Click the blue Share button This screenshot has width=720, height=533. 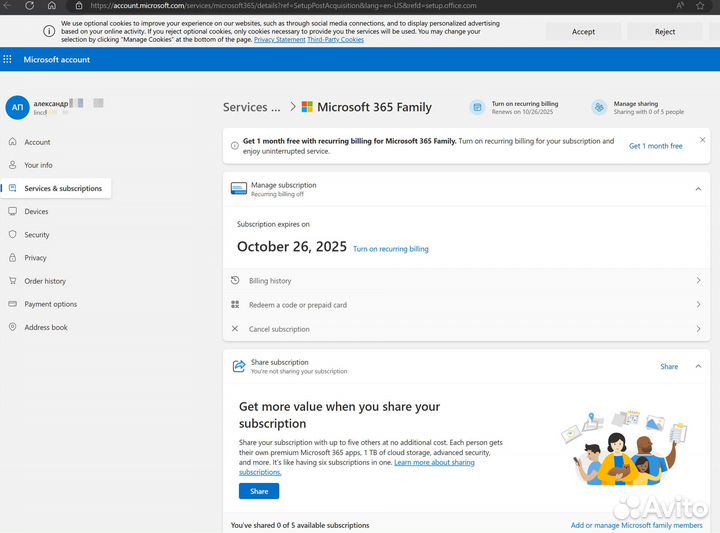pos(259,491)
